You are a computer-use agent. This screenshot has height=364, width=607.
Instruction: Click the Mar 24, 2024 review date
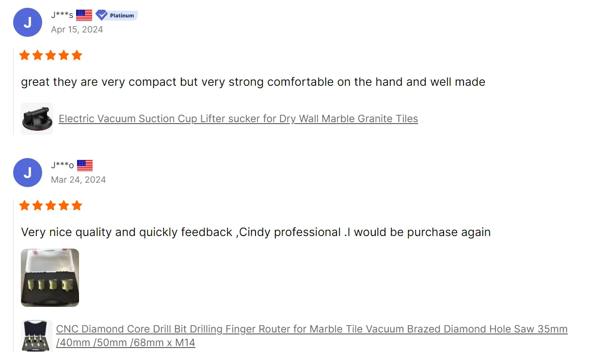pyautogui.click(x=78, y=180)
